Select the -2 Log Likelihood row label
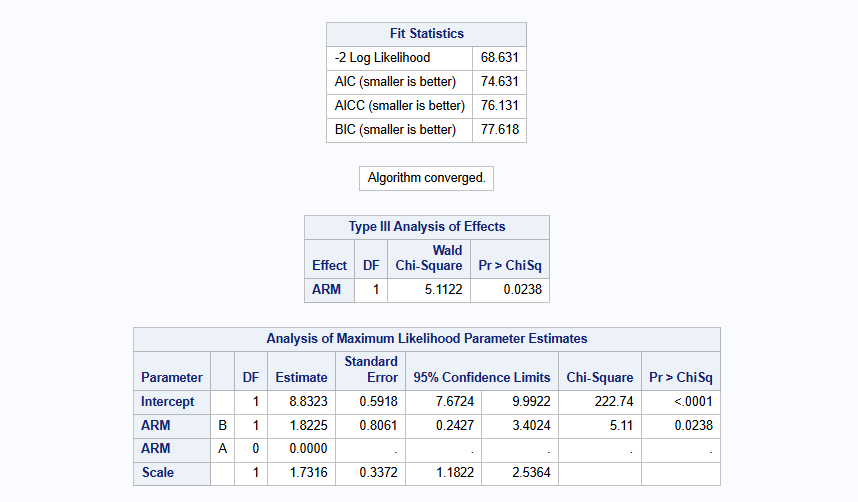858x502 pixels. point(382,58)
